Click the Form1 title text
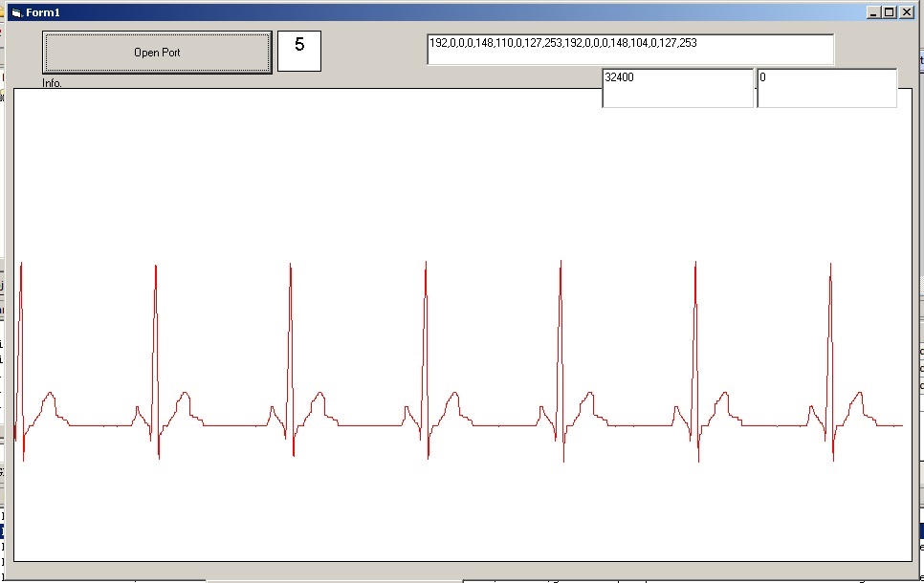This screenshot has height=583, width=924. [x=42, y=12]
